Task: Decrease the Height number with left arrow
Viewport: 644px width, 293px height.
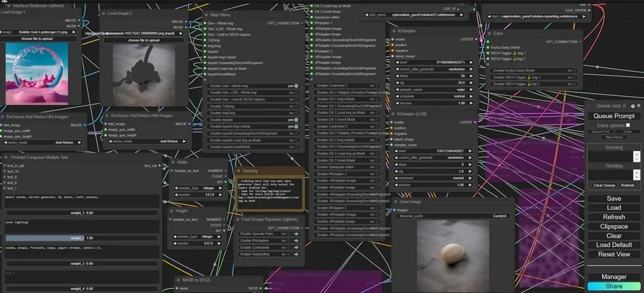Action: click(x=174, y=243)
